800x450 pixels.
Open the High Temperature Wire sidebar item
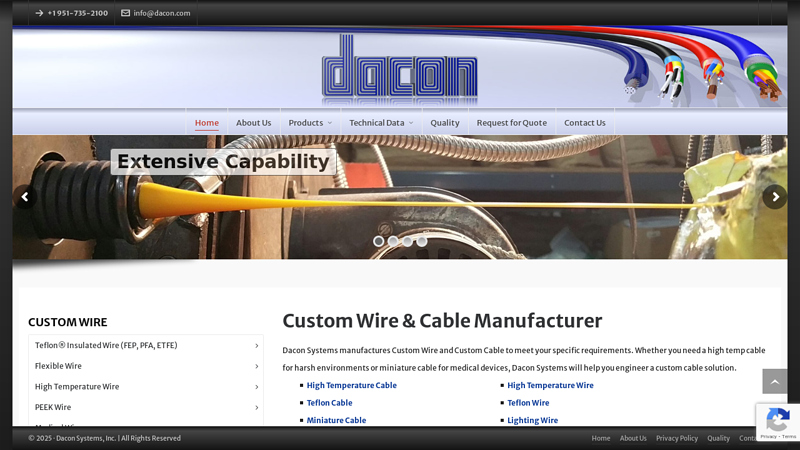click(77, 387)
